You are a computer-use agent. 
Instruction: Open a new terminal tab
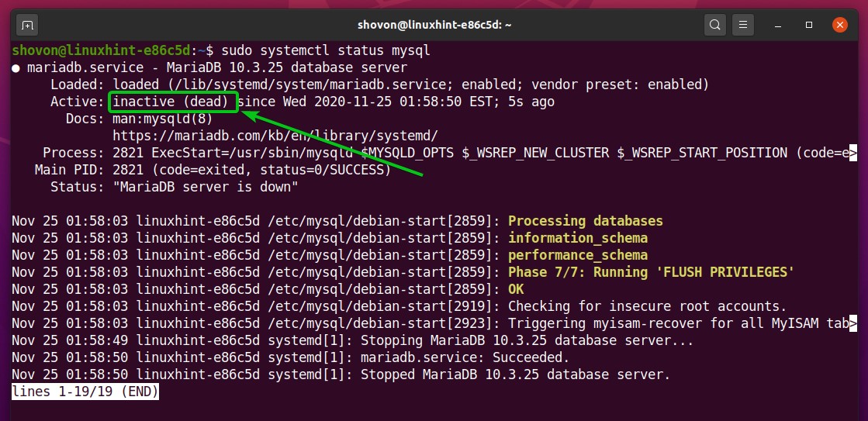click(27, 26)
